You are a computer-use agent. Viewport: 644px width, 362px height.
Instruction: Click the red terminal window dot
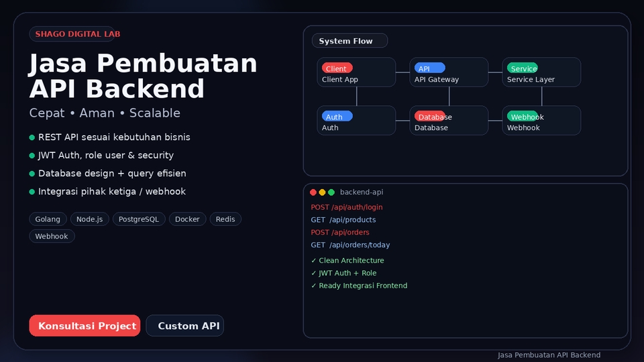tap(313, 192)
